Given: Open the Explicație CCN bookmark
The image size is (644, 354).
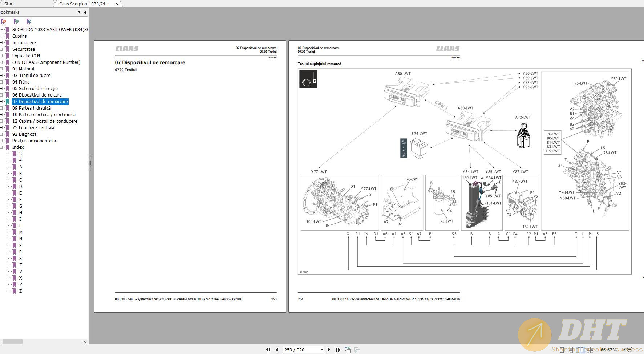Looking at the screenshot, I should click(26, 56).
